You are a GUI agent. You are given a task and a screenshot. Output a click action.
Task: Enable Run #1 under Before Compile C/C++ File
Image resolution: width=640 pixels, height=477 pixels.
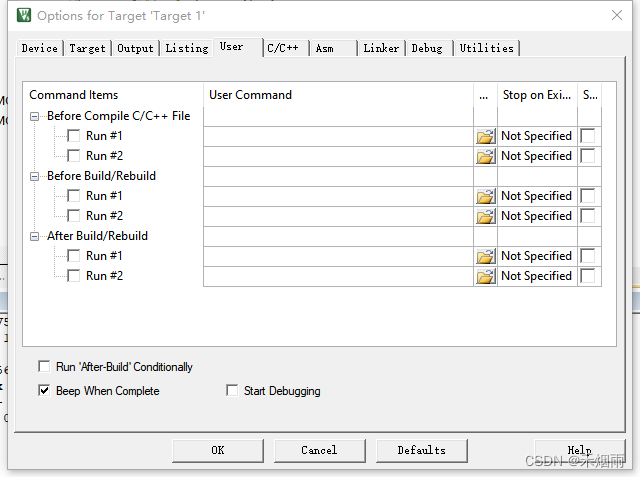(x=74, y=136)
